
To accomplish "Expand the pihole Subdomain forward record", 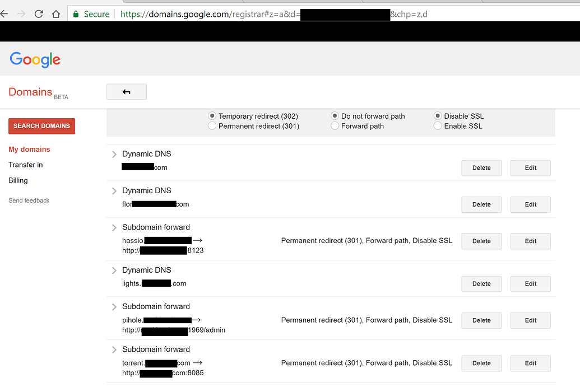I will (114, 307).
